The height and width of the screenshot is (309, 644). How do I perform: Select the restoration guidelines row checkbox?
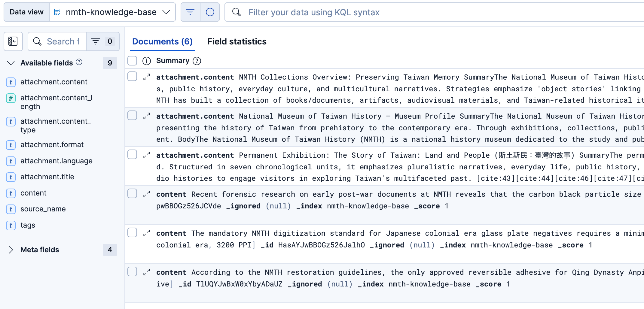point(132,272)
